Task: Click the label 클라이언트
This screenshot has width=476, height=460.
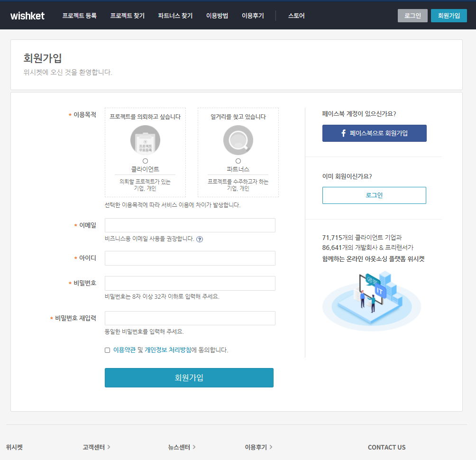Action: click(x=145, y=169)
